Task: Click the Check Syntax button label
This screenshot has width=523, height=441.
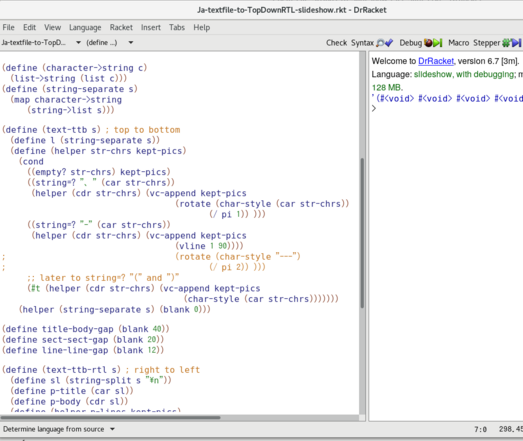Action: coord(350,43)
